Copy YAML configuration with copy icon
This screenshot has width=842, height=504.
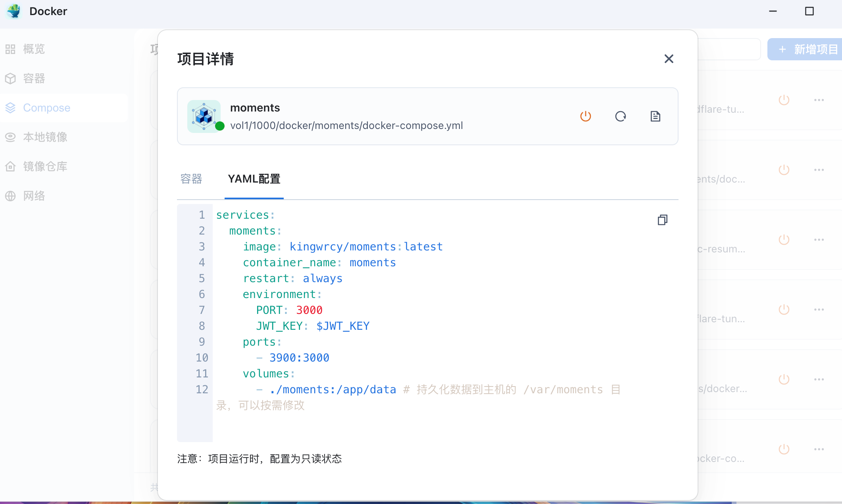click(x=662, y=220)
